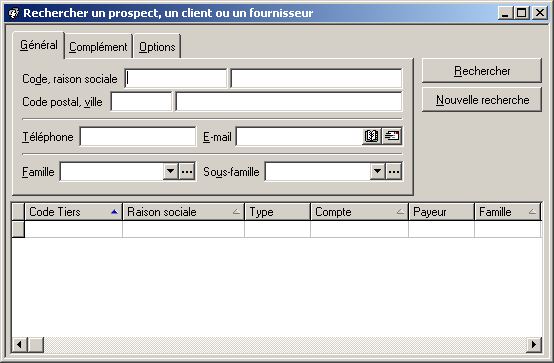Click the Code postal input field

tap(141, 101)
